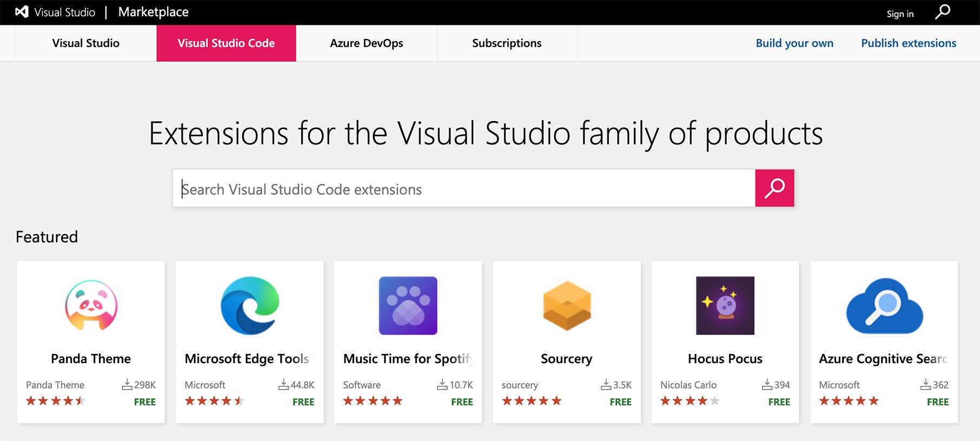980x441 pixels.
Task: Click the Software publisher under Music Time
Action: [362, 385]
